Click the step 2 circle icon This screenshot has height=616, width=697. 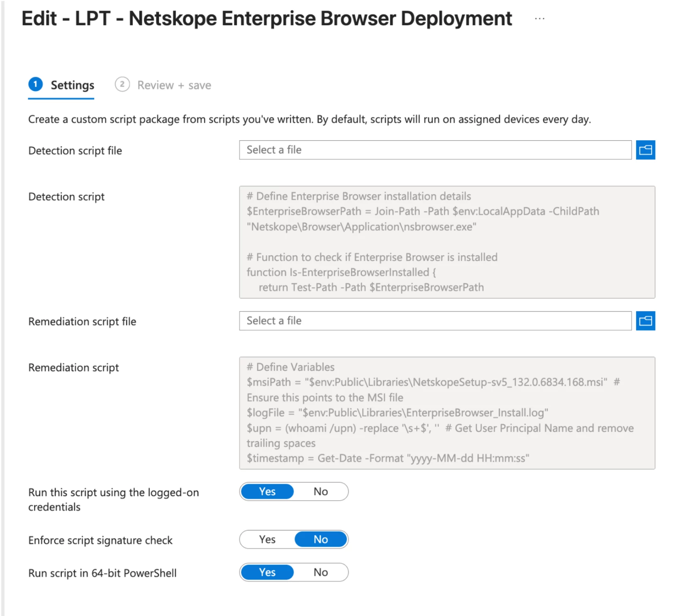(x=122, y=84)
